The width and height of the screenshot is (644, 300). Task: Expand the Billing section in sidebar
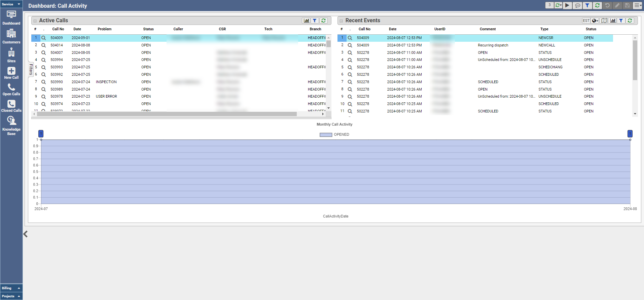point(11,288)
